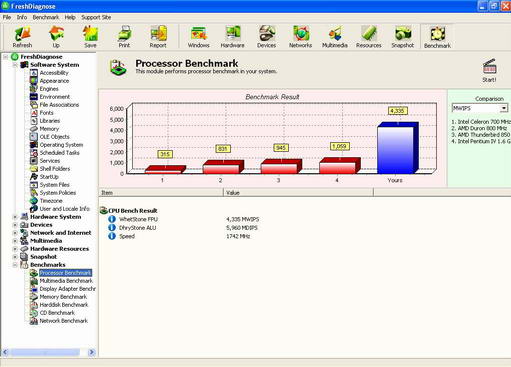511x367 pixels.
Task: Select CD Benchmark in the tree
Action: (x=57, y=313)
